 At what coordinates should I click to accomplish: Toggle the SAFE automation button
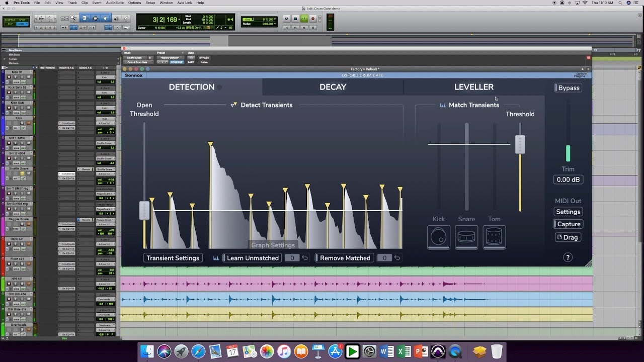click(x=191, y=62)
